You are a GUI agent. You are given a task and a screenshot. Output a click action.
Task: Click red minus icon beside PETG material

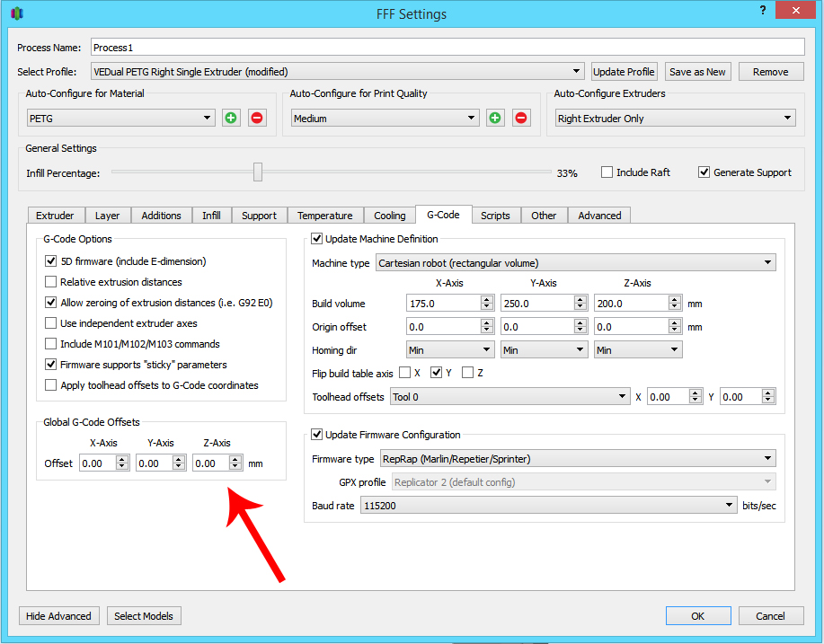coord(257,118)
